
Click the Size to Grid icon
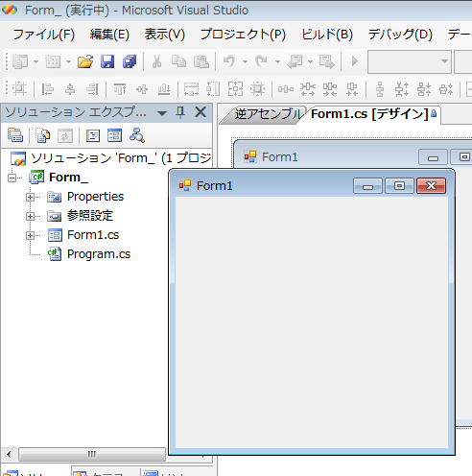click(x=257, y=89)
